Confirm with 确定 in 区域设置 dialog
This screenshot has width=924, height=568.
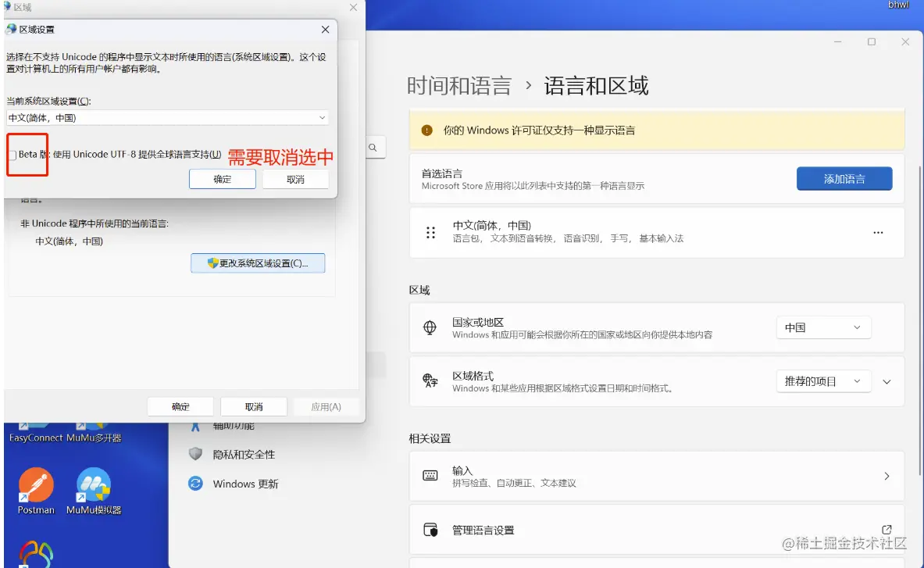coord(222,179)
